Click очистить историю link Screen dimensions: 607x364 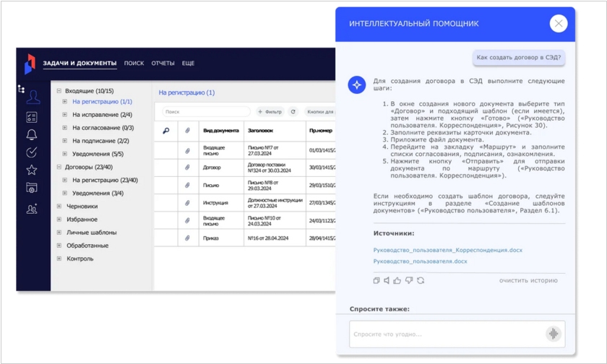click(x=528, y=280)
